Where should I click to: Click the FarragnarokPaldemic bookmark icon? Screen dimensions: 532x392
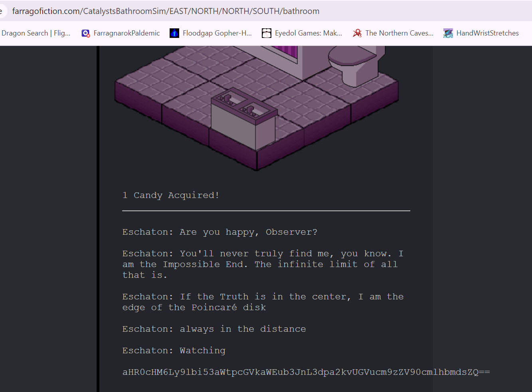(x=86, y=34)
